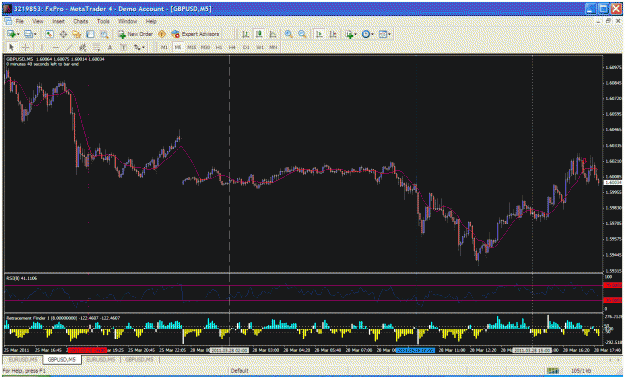The width and height of the screenshot is (625, 377).
Task: Open the View menu
Action: point(38,21)
